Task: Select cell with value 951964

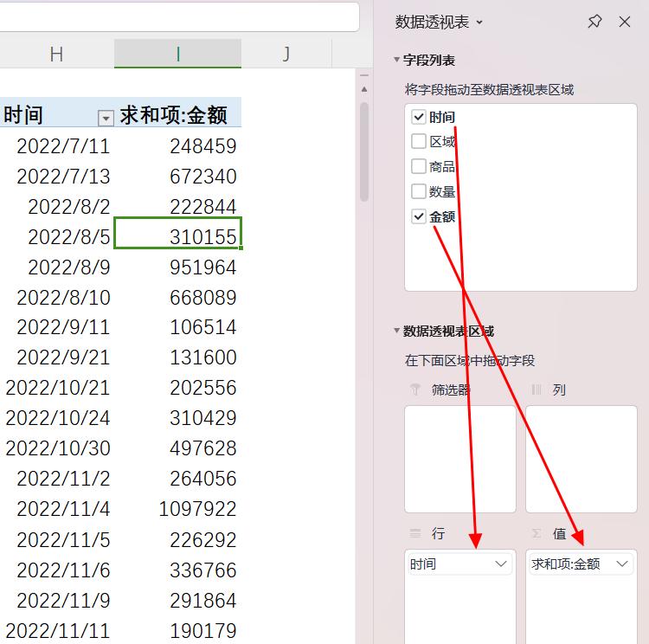Action: pyautogui.click(x=177, y=267)
